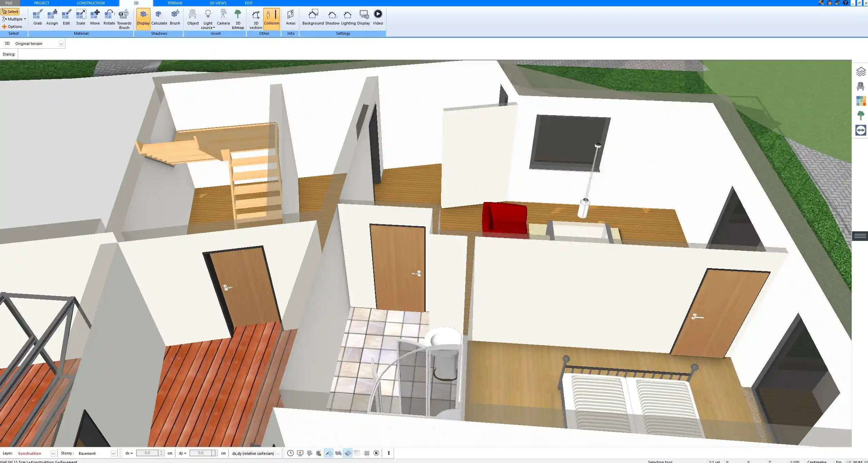Pick the Move material tool

pyautogui.click(x=95, y=18)
